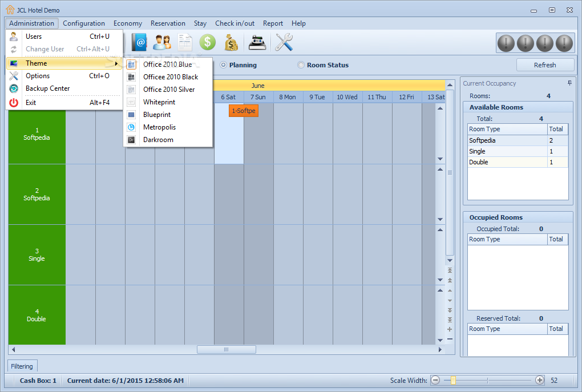Click the Refresh button
The width and height of the screenshot is (582, 392).
click(x=545, y=65)
